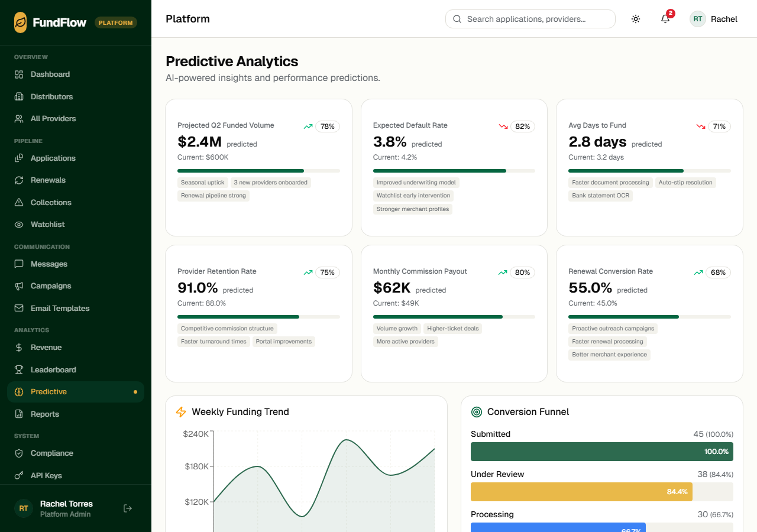Click the Reports chart document icon

[x=19, y=414]
